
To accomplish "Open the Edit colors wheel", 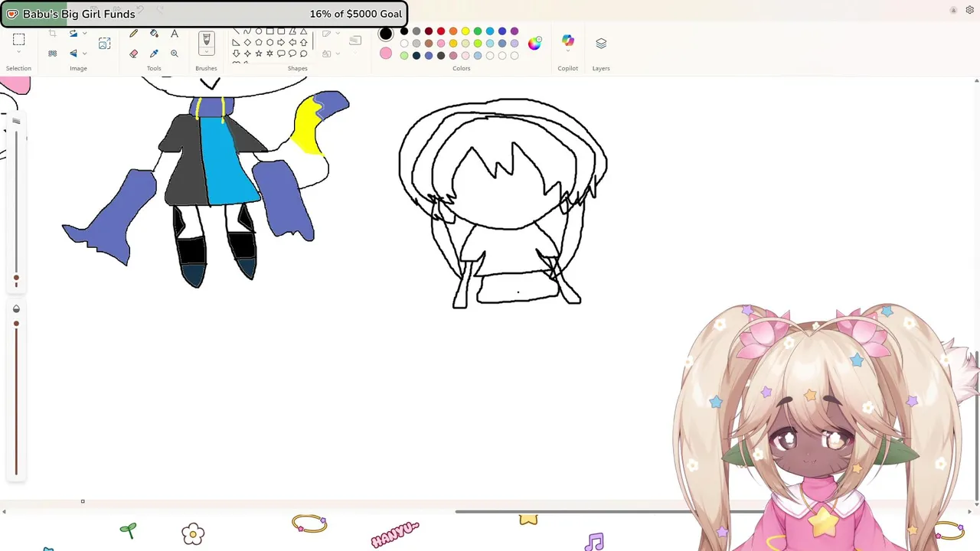I will coord(534,43).
